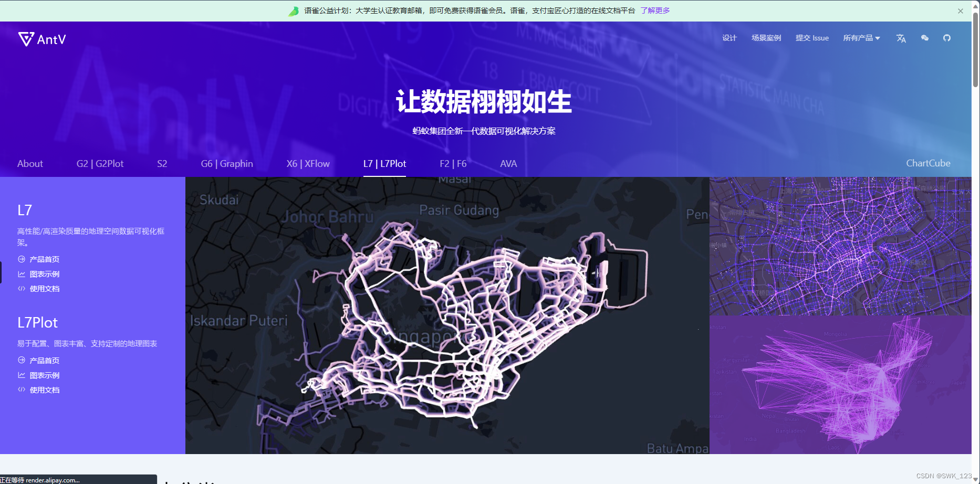Open the Singapore road map image
980x484 pixels.
pyautogui.click(x=447, y=315)
